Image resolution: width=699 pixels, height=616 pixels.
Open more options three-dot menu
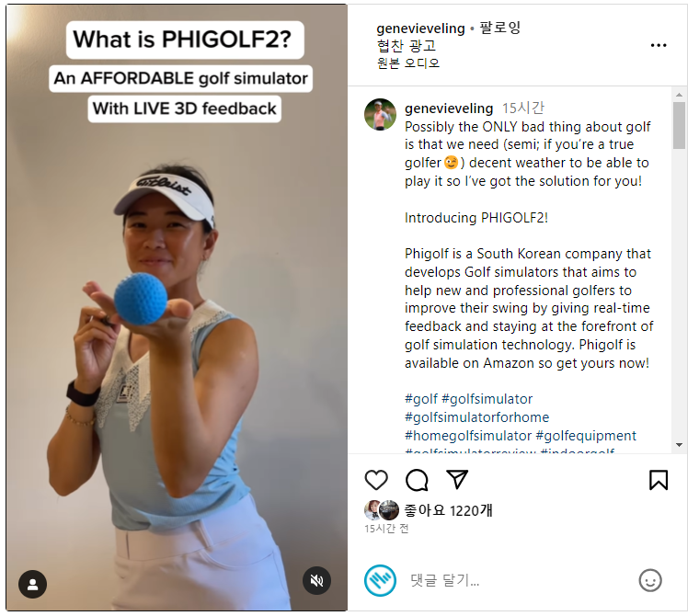pos(659,45)
